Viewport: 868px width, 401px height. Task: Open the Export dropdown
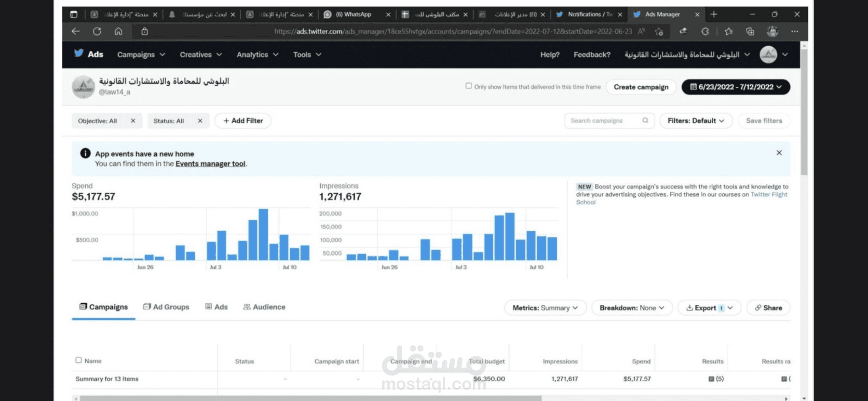tap(709, 308)
